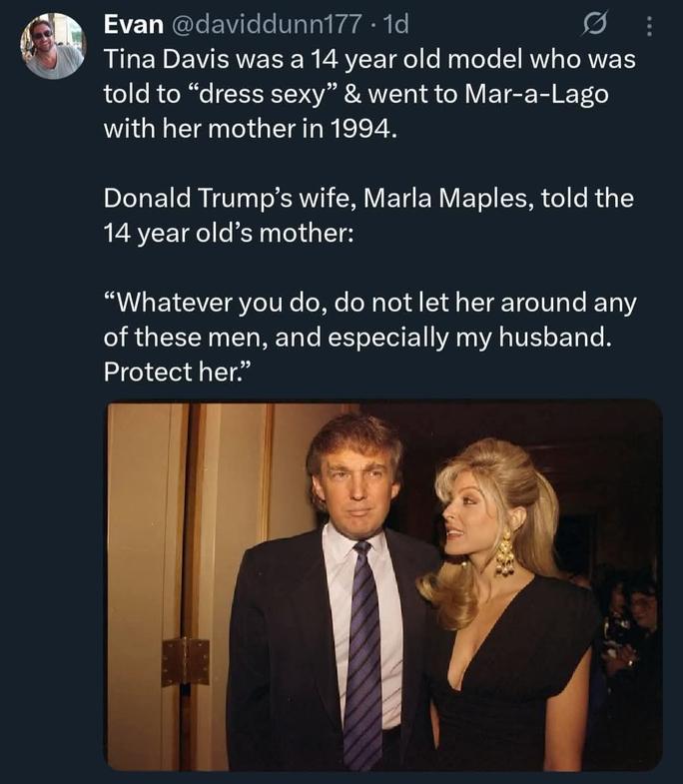Click the brass door hinge in photo
Screen dimensions: 683x784
coord(186,662)
